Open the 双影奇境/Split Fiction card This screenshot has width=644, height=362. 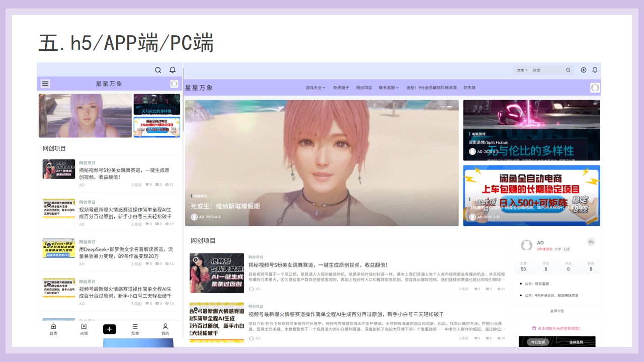tap(531, 130)
